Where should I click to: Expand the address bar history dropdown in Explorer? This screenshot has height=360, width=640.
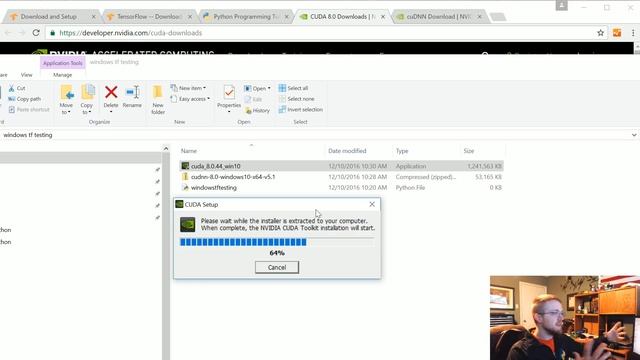[633, 135]
